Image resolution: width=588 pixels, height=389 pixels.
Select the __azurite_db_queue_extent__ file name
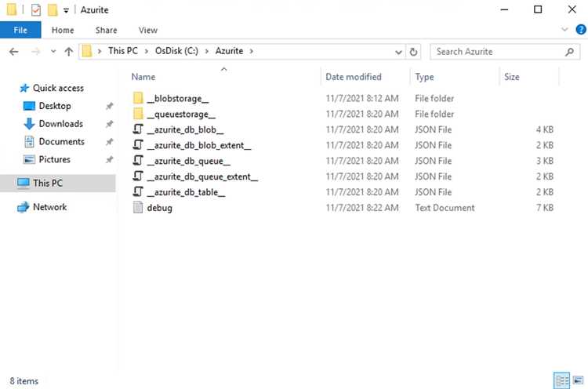(x=202, y=176)
